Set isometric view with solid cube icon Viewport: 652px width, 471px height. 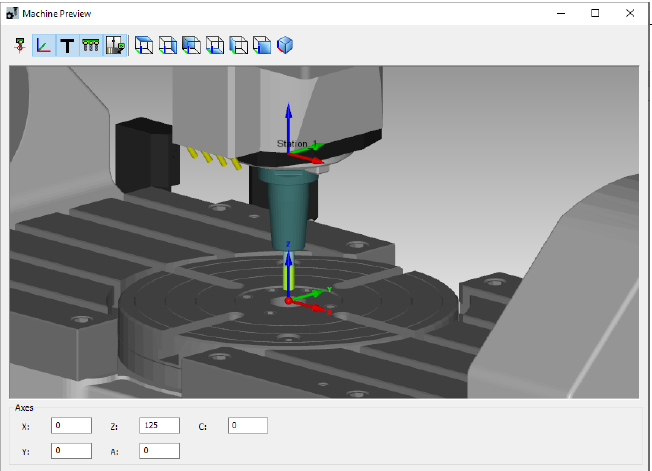coord(286,45)
